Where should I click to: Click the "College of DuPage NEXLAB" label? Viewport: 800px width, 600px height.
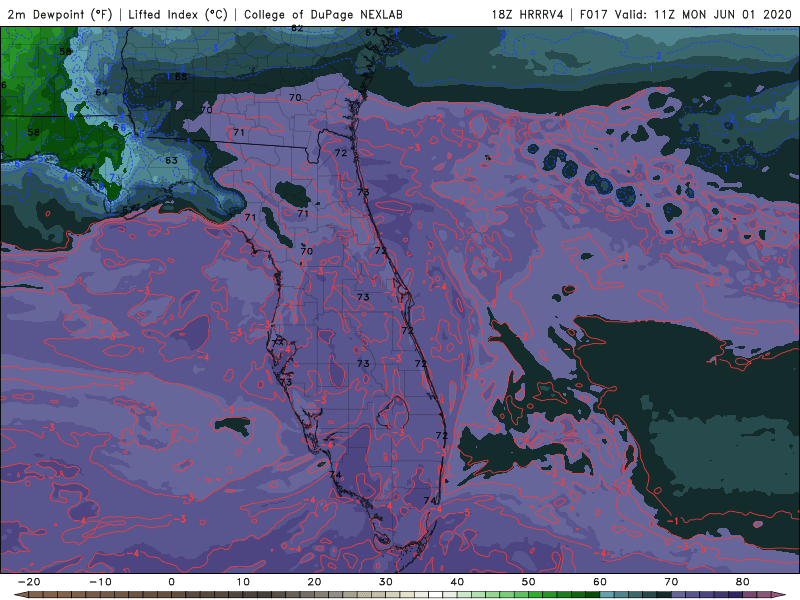point(323,14)
